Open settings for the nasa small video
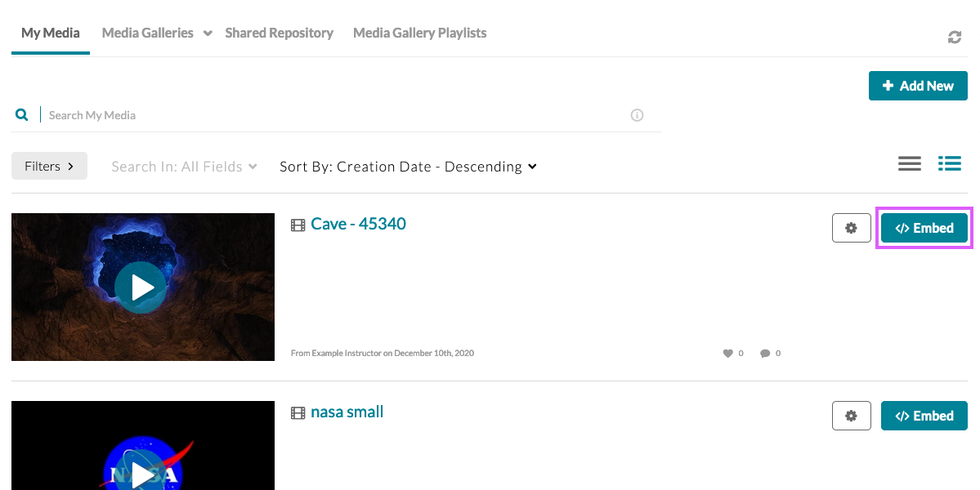 click(x=851, y=416)
